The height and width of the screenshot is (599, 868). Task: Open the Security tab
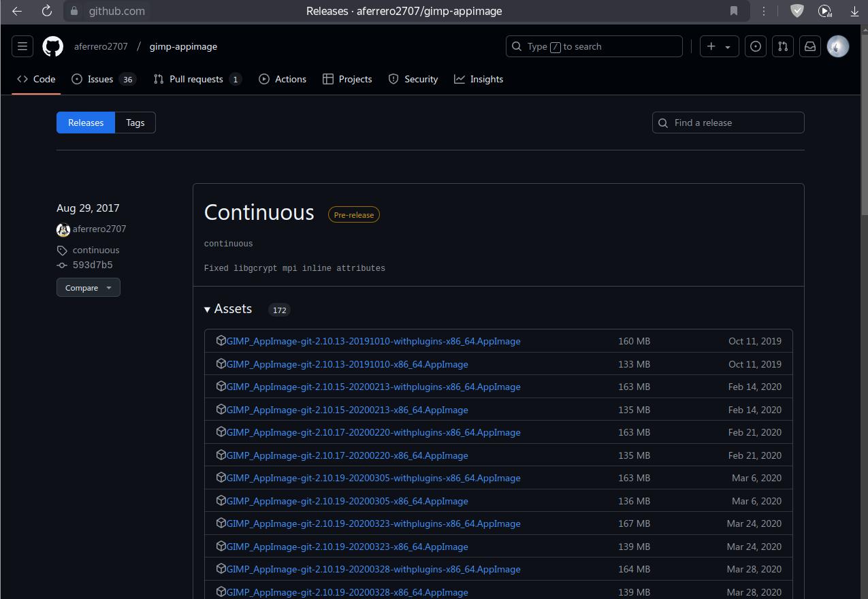413,79
